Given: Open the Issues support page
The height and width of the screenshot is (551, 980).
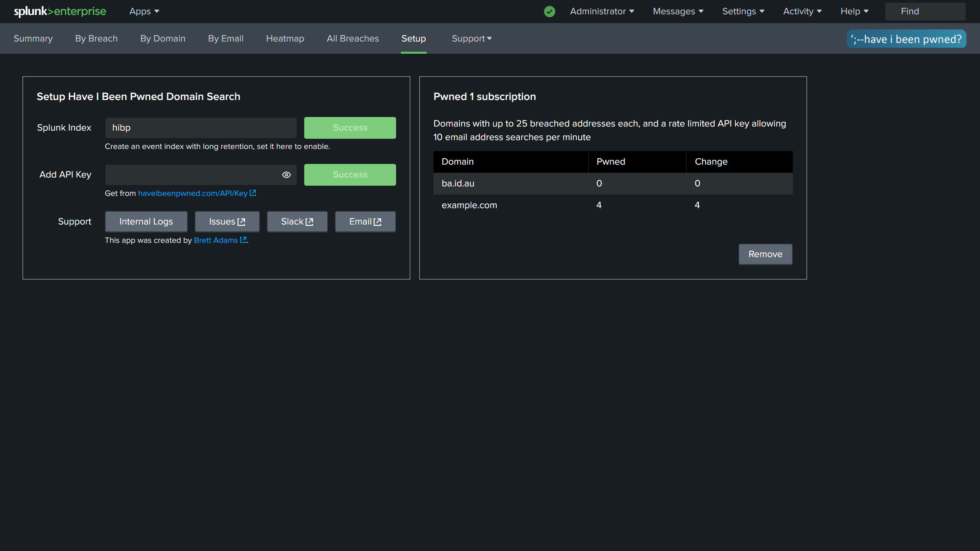Looking at the screenshot, I should point(227,222).
